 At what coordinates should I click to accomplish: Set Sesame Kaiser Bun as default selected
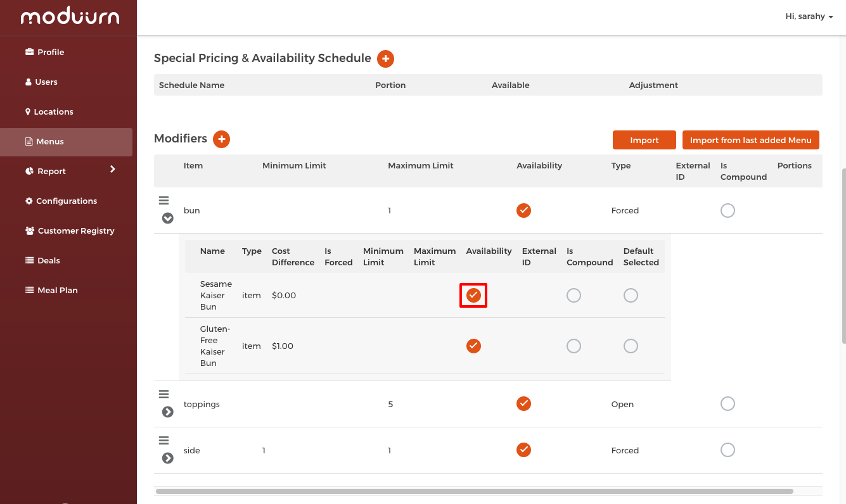(x=631, y=295)
